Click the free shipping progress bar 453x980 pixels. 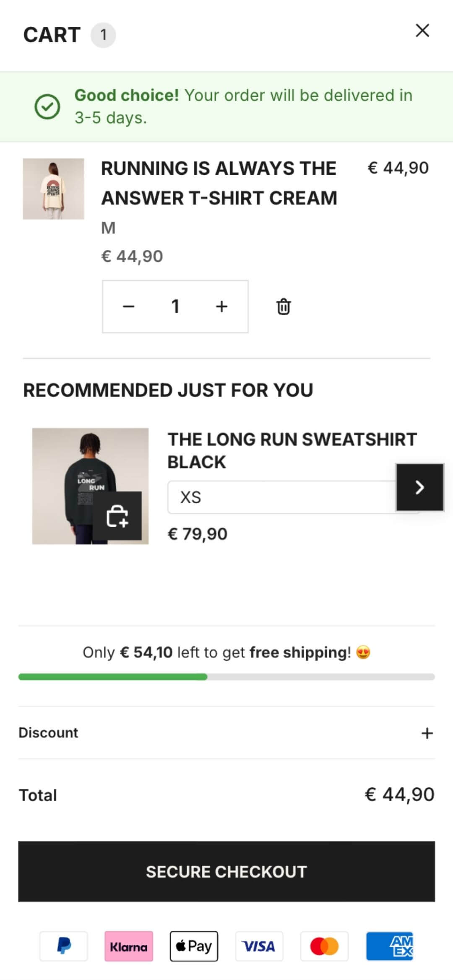(x=226, y=677)
